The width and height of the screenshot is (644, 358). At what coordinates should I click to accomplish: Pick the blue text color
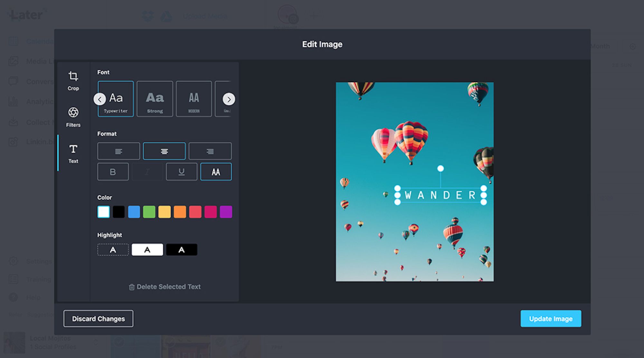tap(134, 212)
